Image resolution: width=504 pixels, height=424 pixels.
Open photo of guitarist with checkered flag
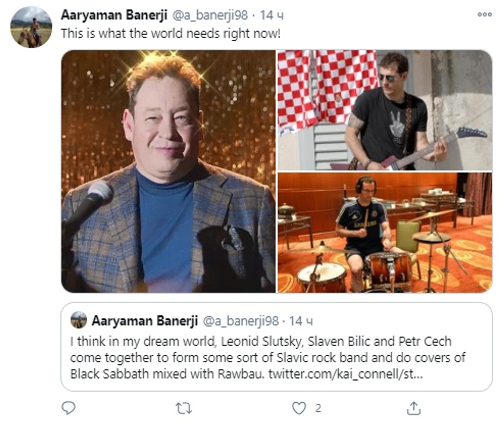pos(385,110)
